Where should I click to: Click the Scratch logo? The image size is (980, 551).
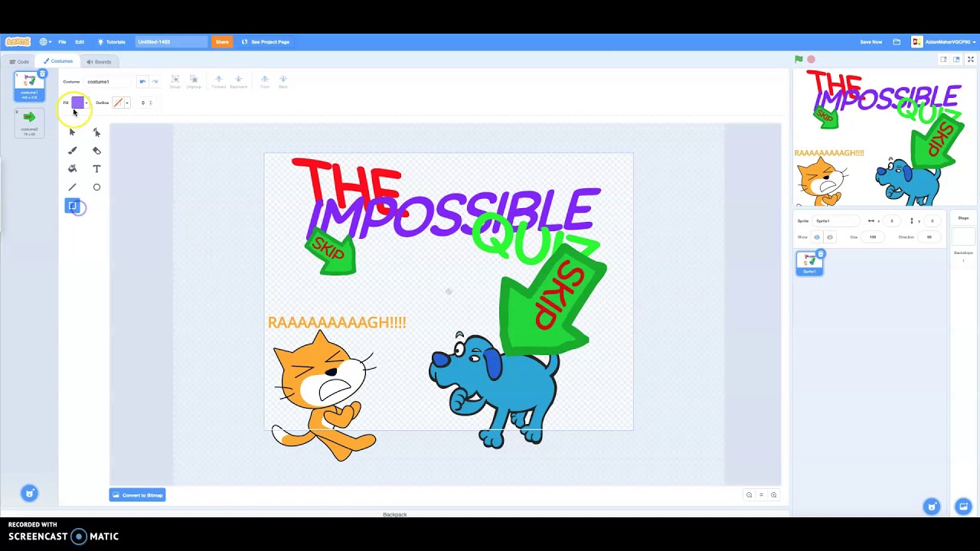18,42
